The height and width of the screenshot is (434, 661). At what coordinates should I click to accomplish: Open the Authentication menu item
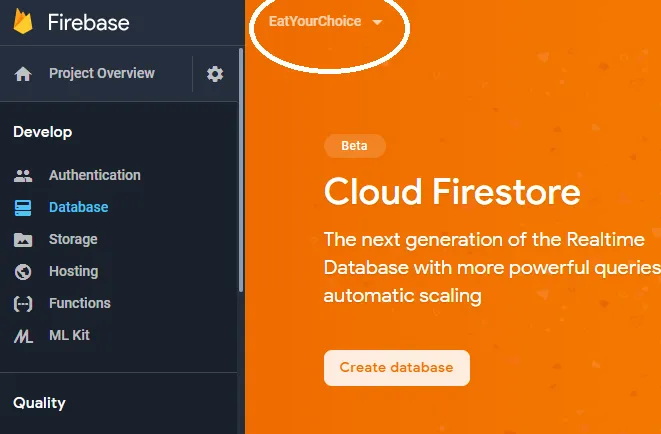click(x=95, y=175)
